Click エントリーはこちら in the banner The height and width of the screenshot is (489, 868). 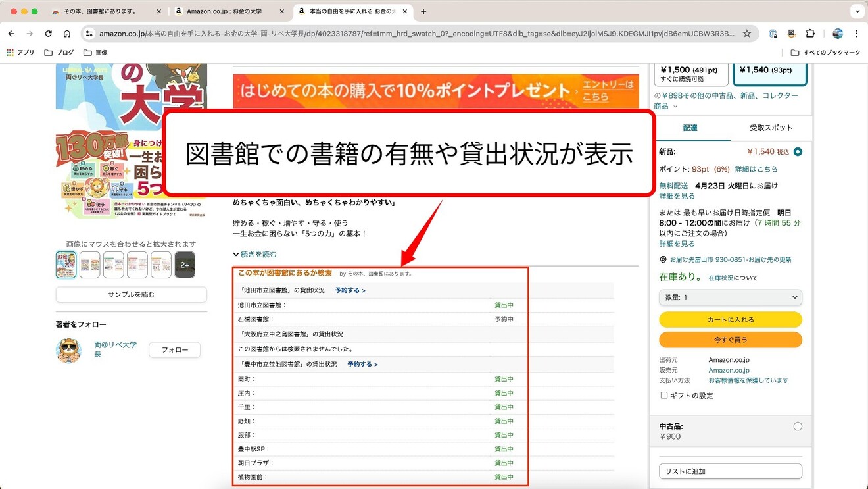pyautogui.click(x=608, y=91)
